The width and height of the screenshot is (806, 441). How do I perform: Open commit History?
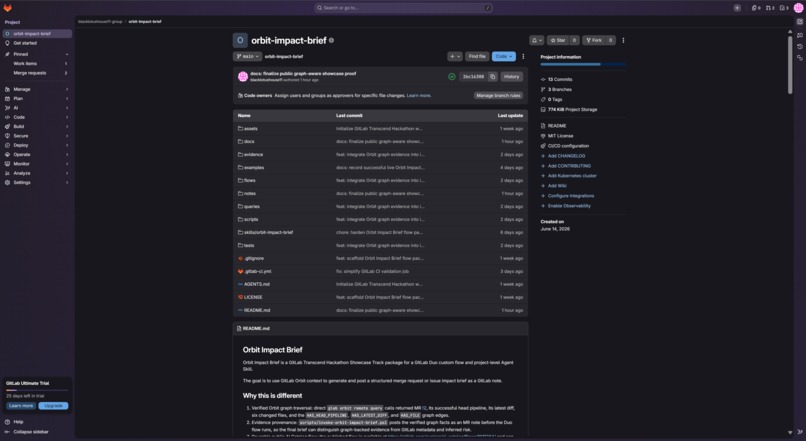(511, 77)
